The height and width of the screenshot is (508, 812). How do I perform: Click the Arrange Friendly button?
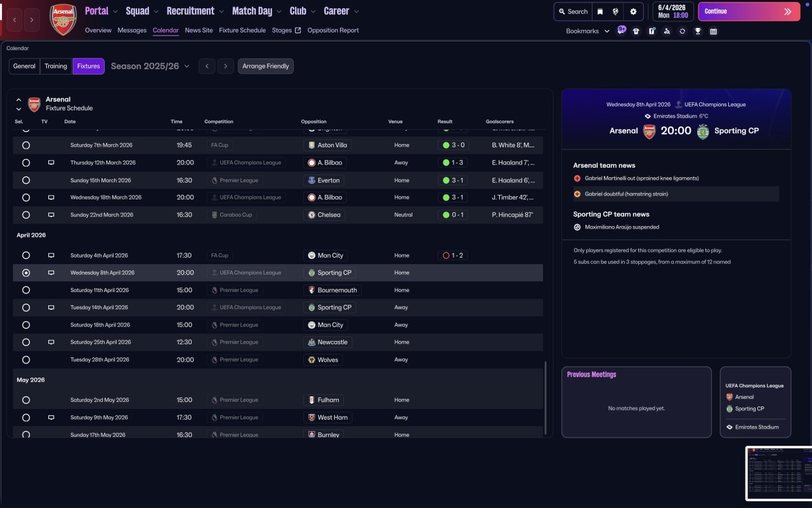click(x=266, y=66)
